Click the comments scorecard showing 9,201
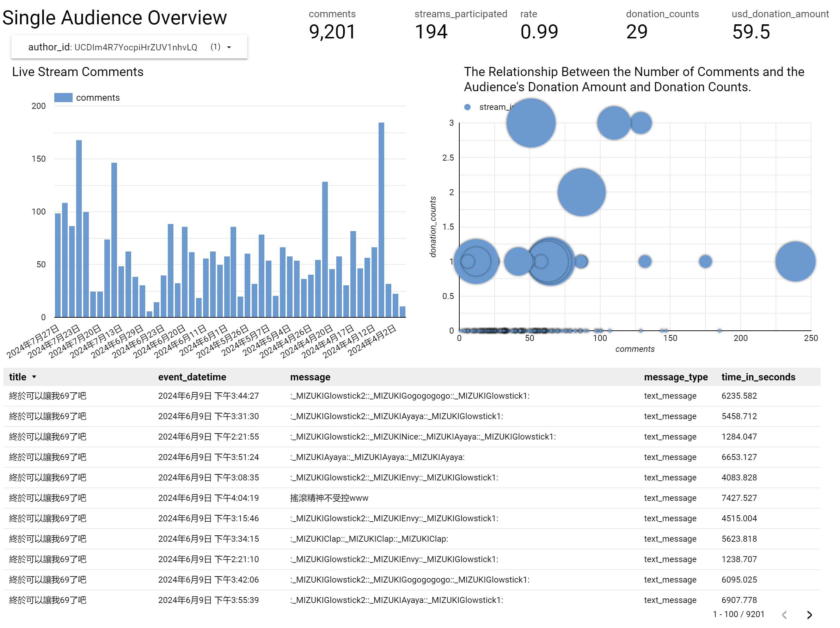840x628 pixels. point(332,31)
